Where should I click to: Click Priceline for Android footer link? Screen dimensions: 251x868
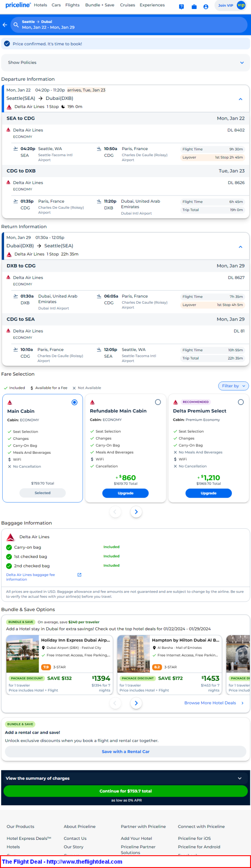(199, 847)
